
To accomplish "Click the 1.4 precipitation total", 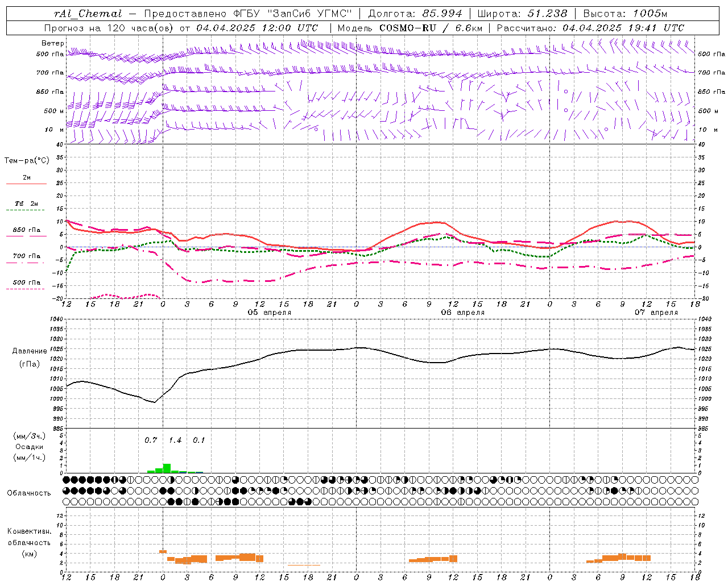I will (x=175, y=440).
